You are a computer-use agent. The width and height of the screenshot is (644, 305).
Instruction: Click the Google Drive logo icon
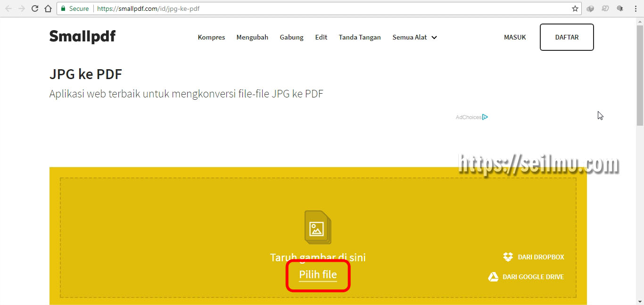pyautogui.click(x=493, y=277)
